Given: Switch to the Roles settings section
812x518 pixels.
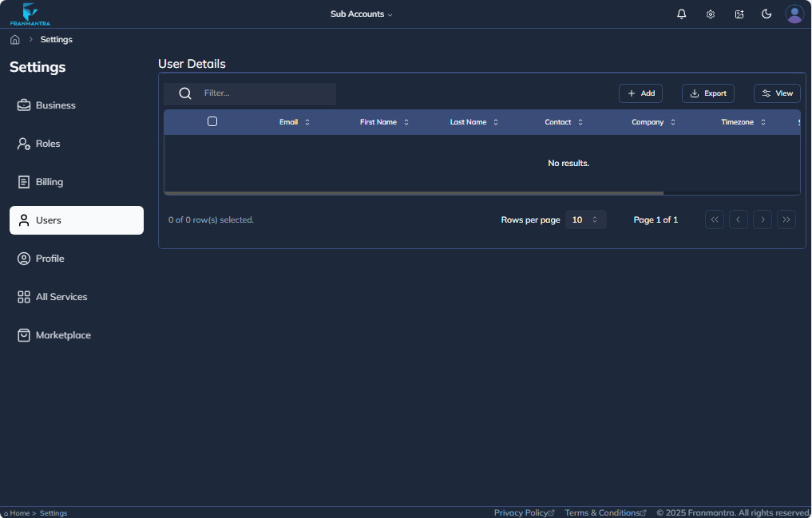Looking at the screenshot, I should click(48, 143).
